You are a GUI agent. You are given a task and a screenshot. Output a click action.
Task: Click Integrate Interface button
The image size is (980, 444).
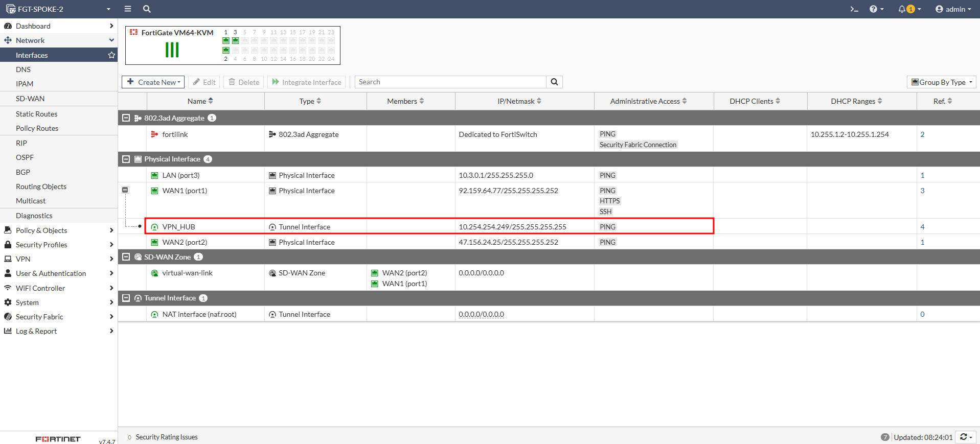point(307,82)
